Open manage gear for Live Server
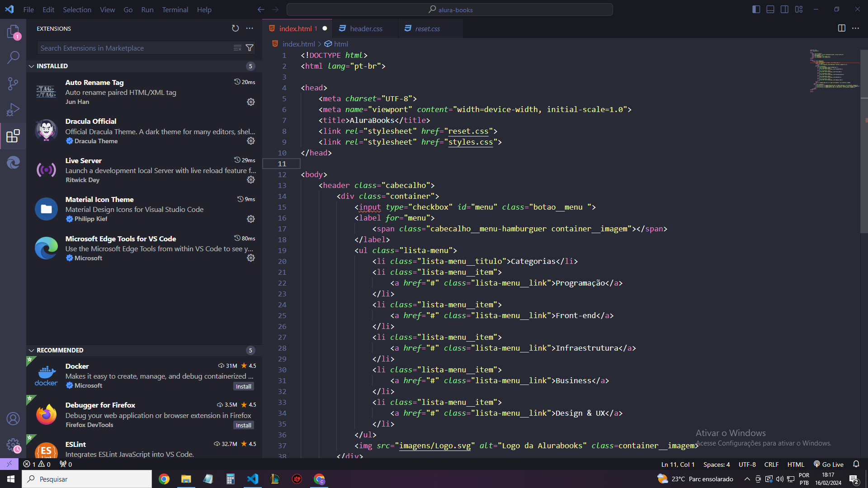 [x=251, y=180]
